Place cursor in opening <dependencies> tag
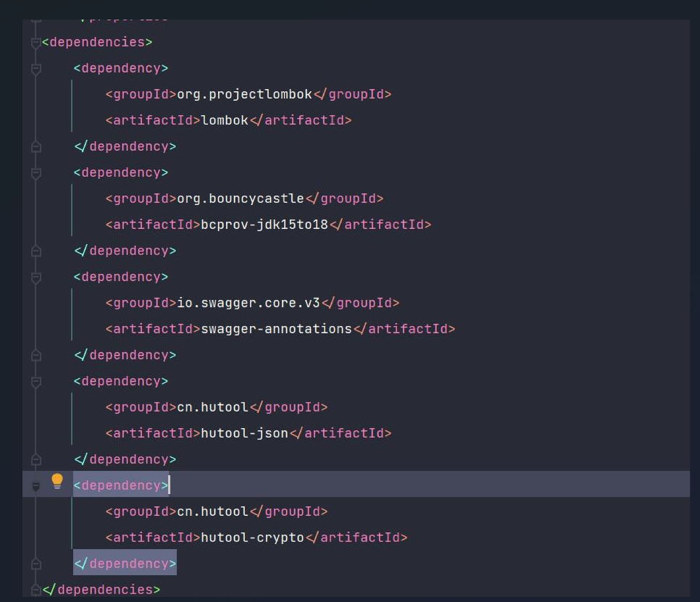 coord(97,42)
